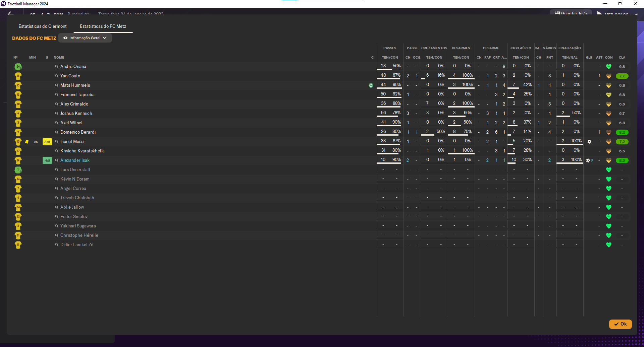Click Kévin N'Doram's condition heart icon
Viewport: 644px width, 347px height.
609,179
